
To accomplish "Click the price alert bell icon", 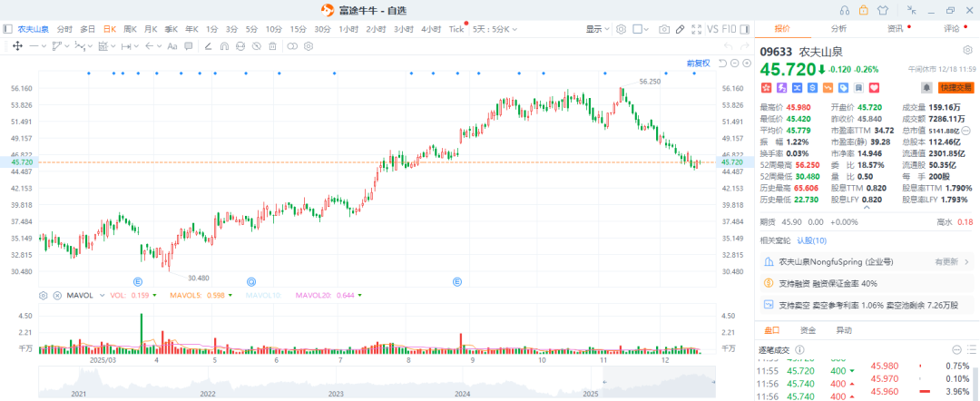I will [x=926, y=88].
